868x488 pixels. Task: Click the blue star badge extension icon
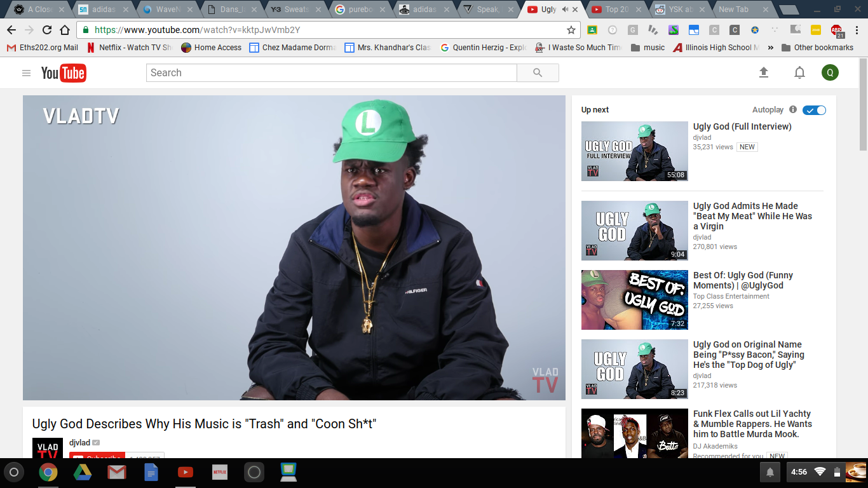[x=755, y=30]
